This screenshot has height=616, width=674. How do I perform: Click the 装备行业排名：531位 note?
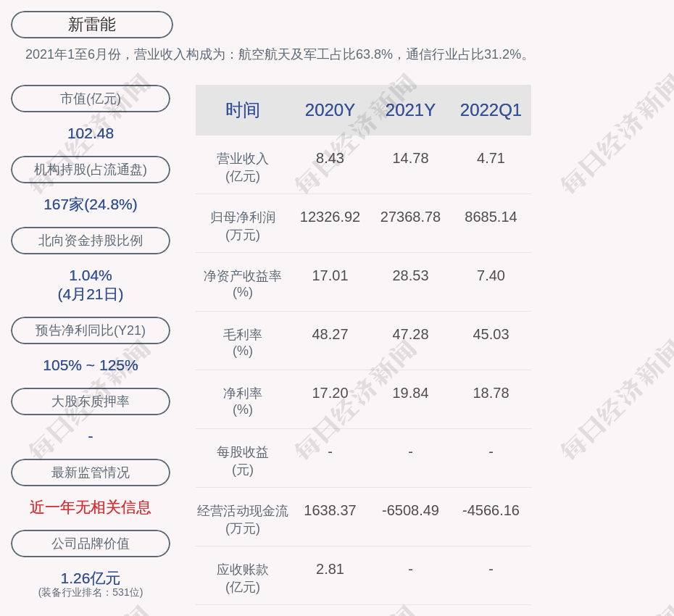pos(91,592)
